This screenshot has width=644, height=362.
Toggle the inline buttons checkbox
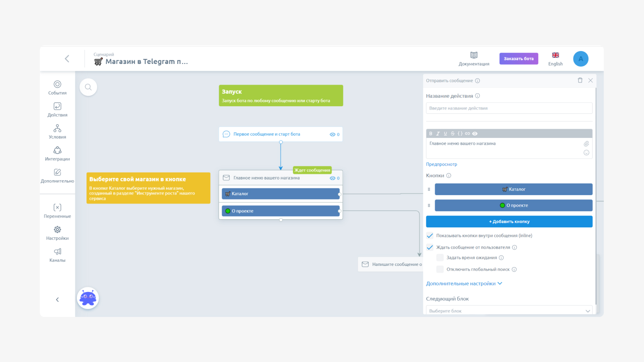430,236
